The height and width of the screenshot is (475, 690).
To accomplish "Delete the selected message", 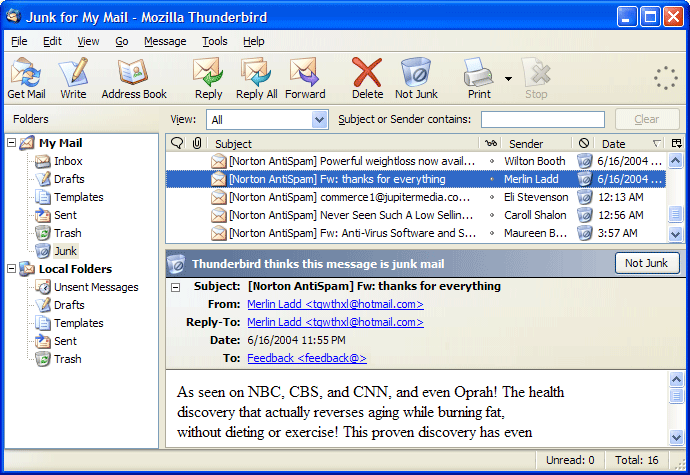I will [x=367, y=78].
